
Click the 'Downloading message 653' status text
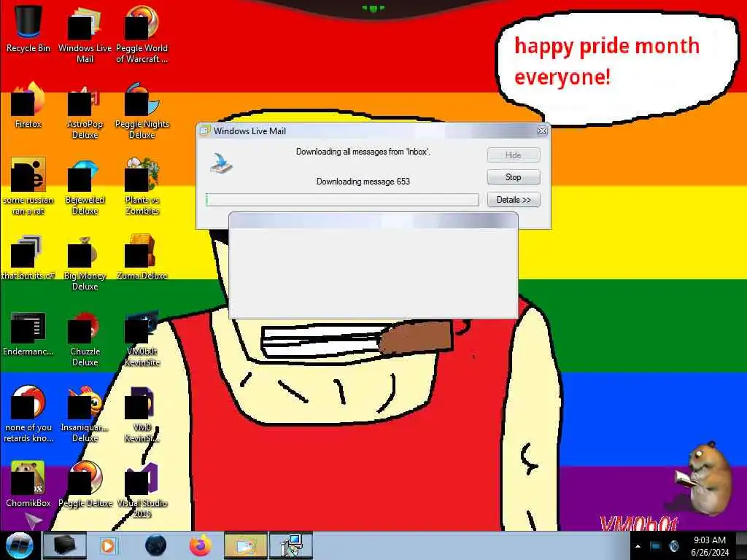tap(363, 182)
